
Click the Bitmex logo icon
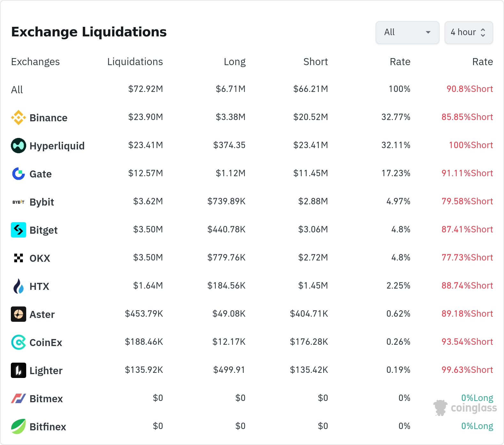19,398
